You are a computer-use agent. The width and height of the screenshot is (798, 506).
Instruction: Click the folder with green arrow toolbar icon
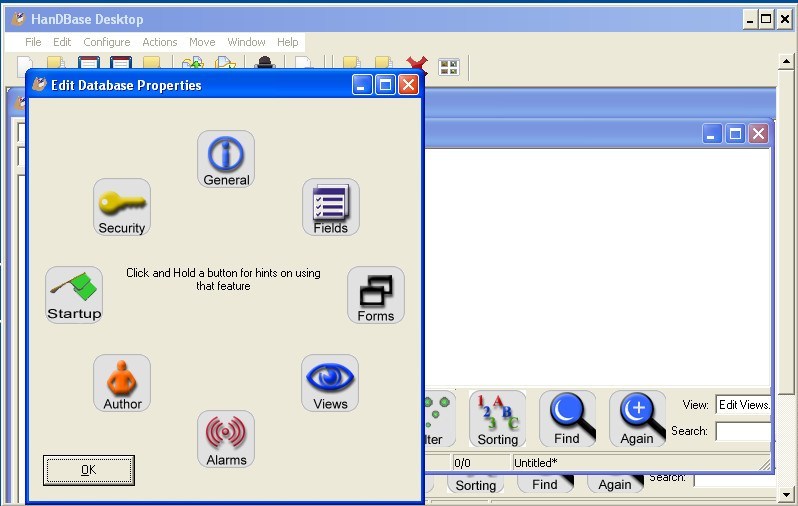(193, 63)
